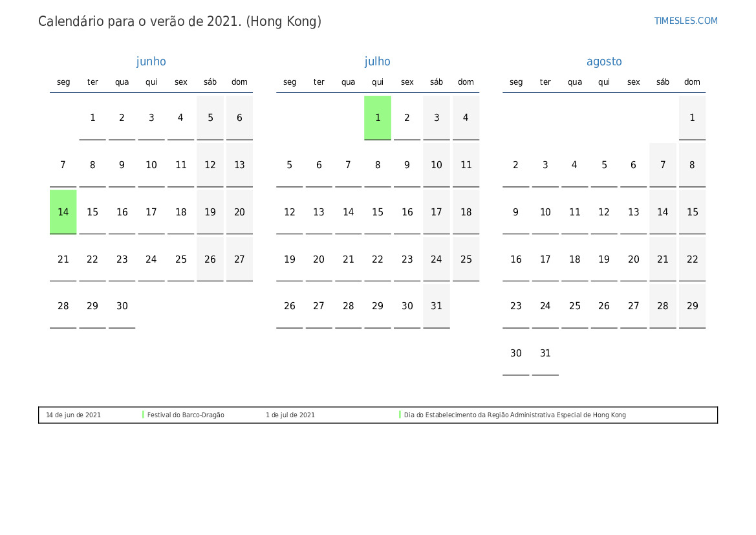
Task: Click the '14 de jun de 2021' legend date
Action: click(x=73, y=415)
